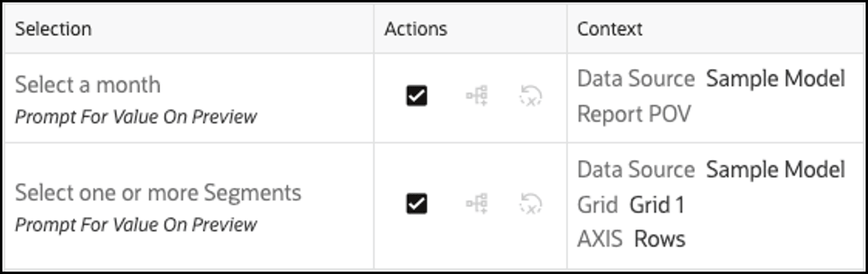
Task: Toggle checkbox for Select one or more Segments
Action: click(x=416, y=204)
